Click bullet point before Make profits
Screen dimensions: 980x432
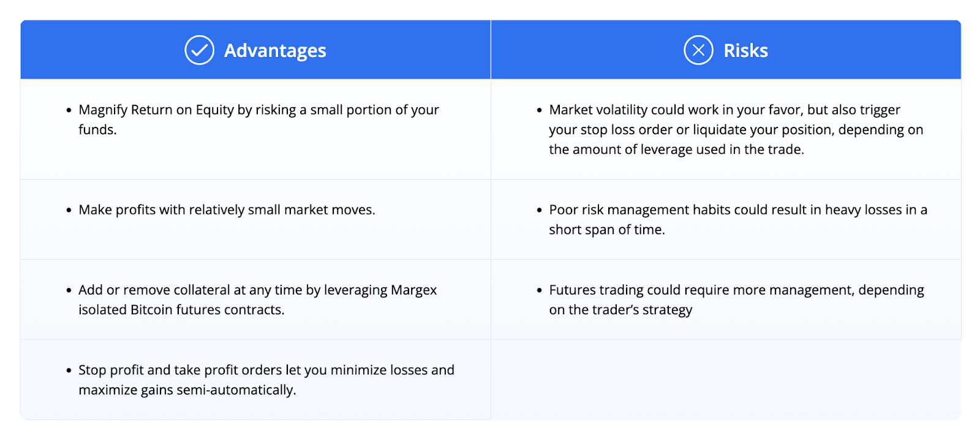click(x=69, y=210)
